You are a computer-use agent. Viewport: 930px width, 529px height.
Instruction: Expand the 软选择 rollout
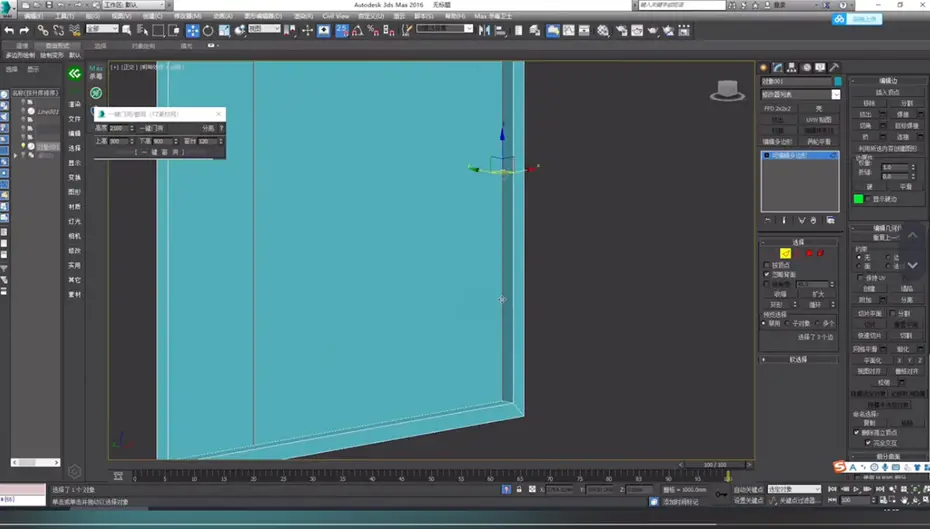[x=798, y=359]
